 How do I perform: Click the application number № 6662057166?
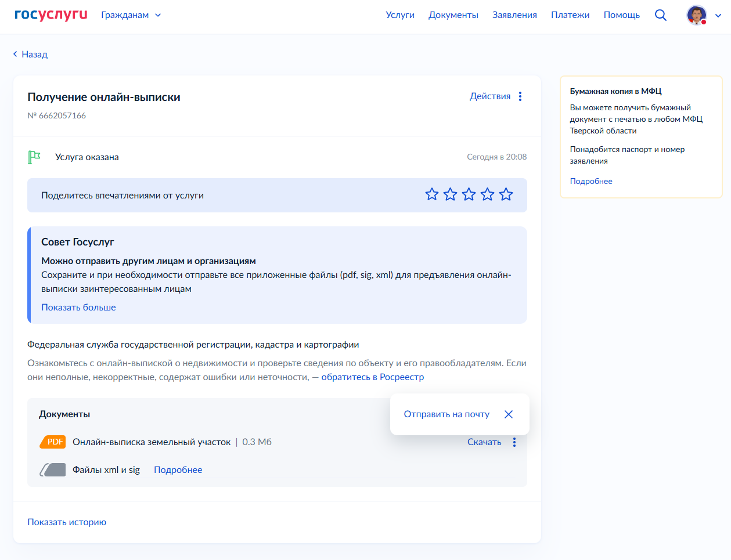tap(57, 115)
